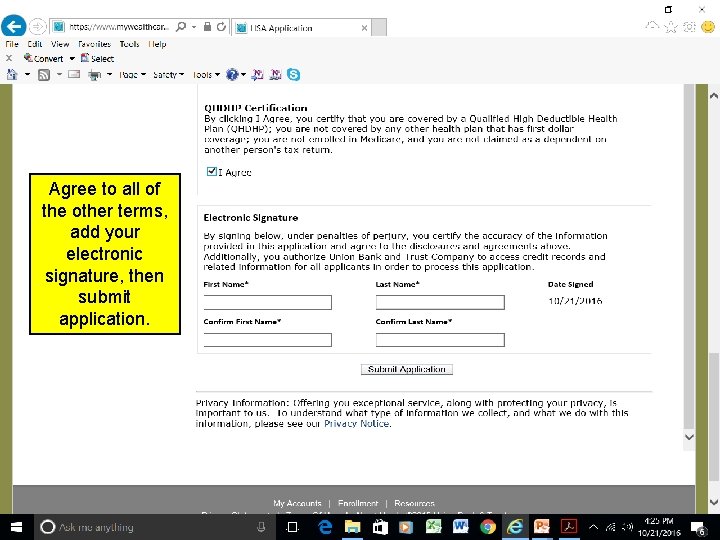Open the address bar autocomplete dropdown arrow
The image size is (720, 540).
click(x=194, y=27)
